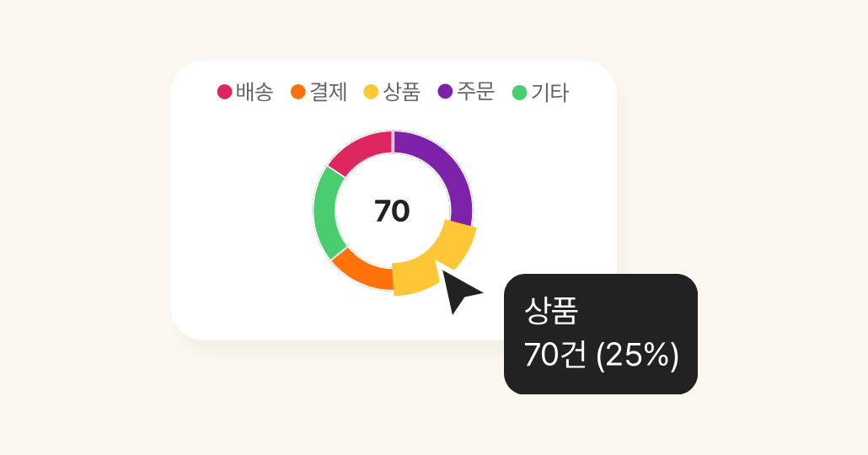The width and height of the screenshot is (868, 455).
Task: Click the 상품 title in tooltip
Action: (551, 311)
